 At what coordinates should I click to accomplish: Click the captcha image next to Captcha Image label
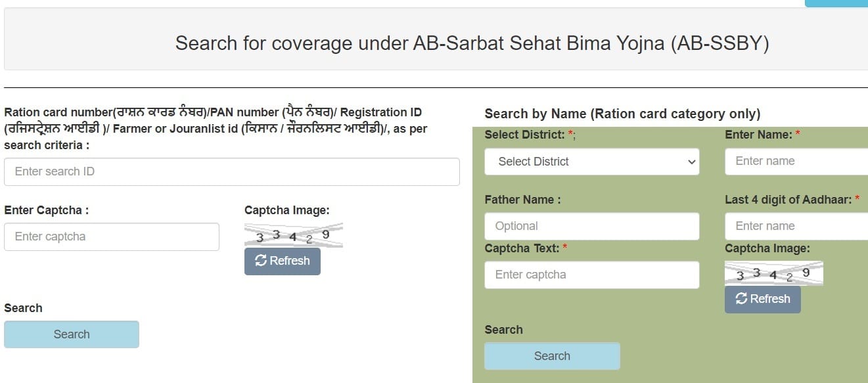[x=293, y=234]
